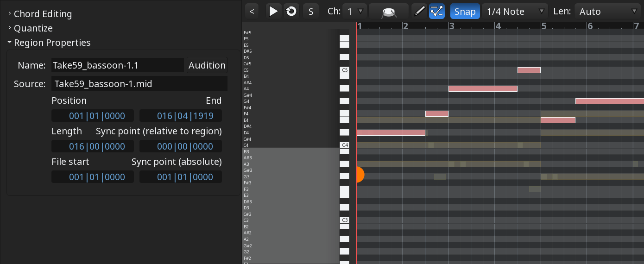Click the End clock 016|04|1919
The height and width of the screenshot is (264, 644).
click(x=181, y=116)
